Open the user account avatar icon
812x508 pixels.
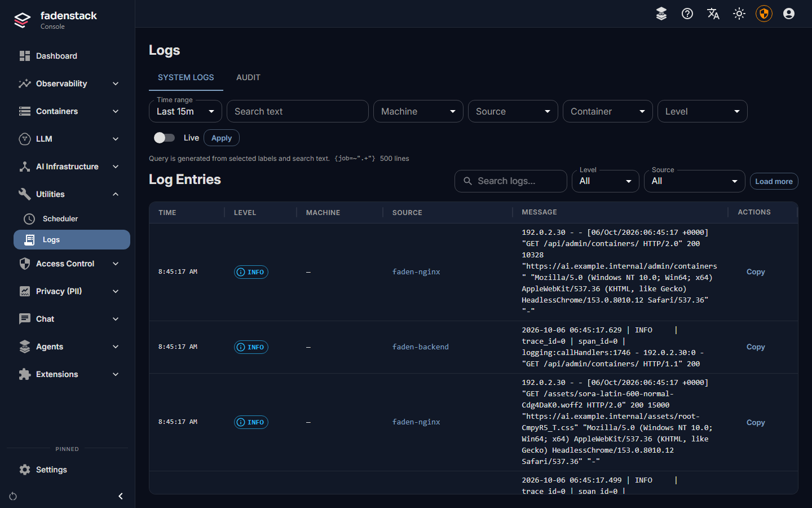coord(789,14)
